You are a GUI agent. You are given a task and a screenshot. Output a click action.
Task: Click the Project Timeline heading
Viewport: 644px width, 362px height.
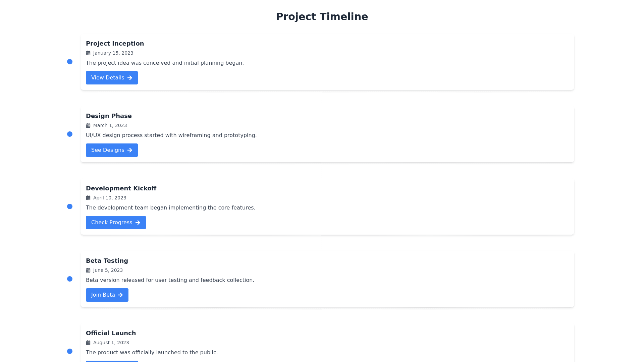322,16
